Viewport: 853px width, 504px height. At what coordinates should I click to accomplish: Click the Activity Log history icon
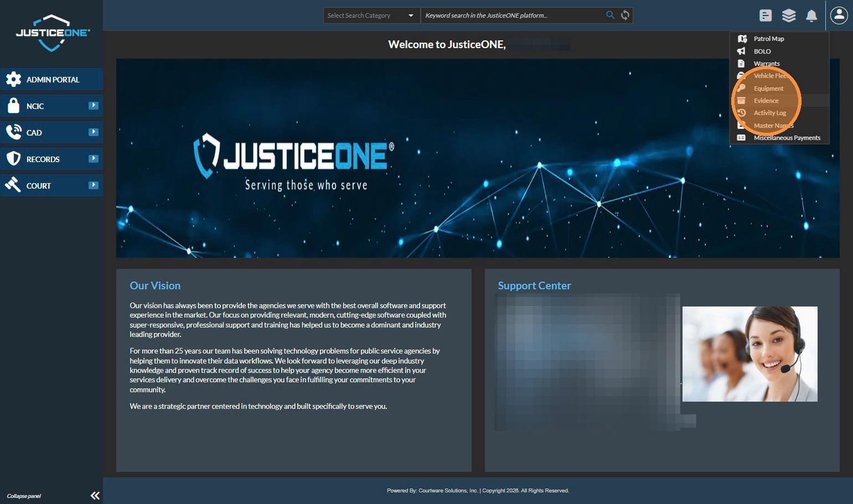pos(741,113)
